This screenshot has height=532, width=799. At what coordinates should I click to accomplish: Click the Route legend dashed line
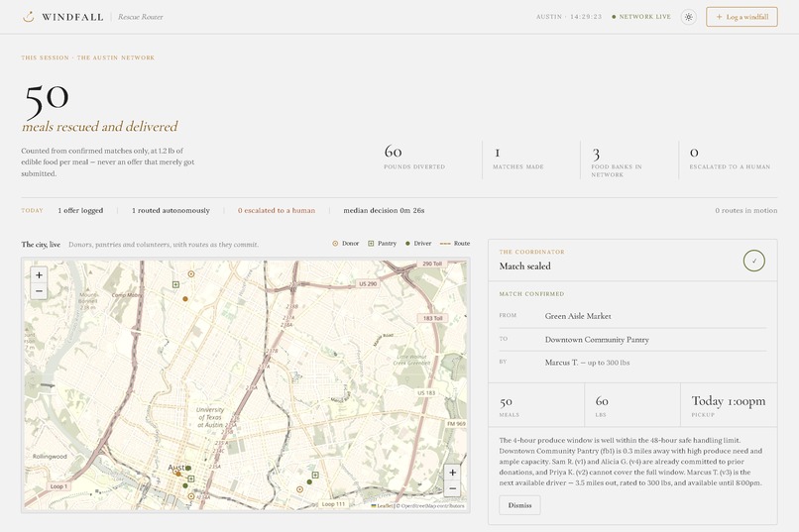click(445, 244)
